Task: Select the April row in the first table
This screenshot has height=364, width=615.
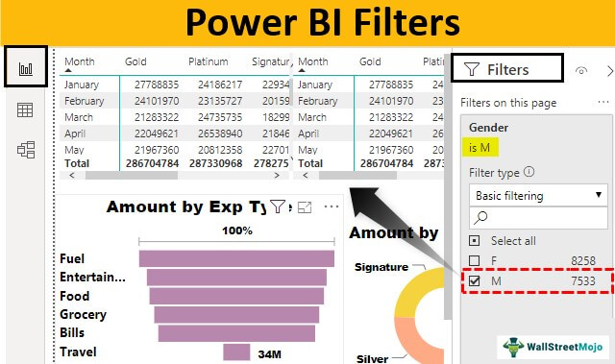Action: coord(175,133)
